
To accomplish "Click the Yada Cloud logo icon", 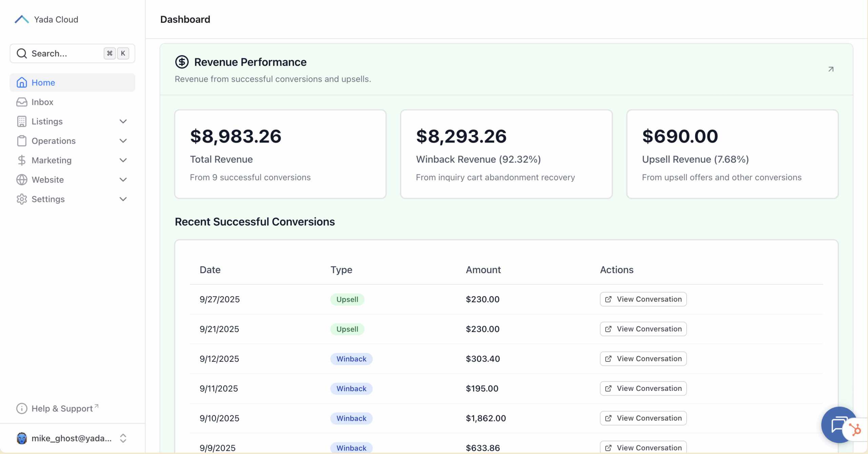I will [x=22, y=19].
